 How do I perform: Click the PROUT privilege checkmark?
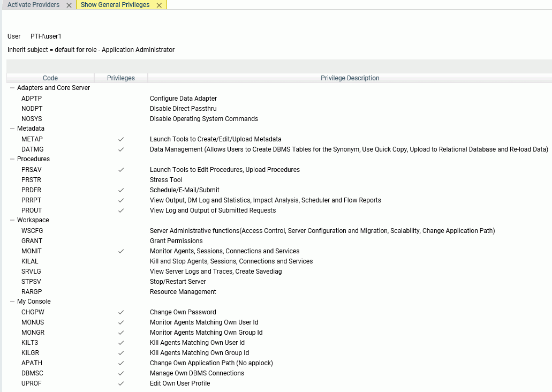coord(121,210)
